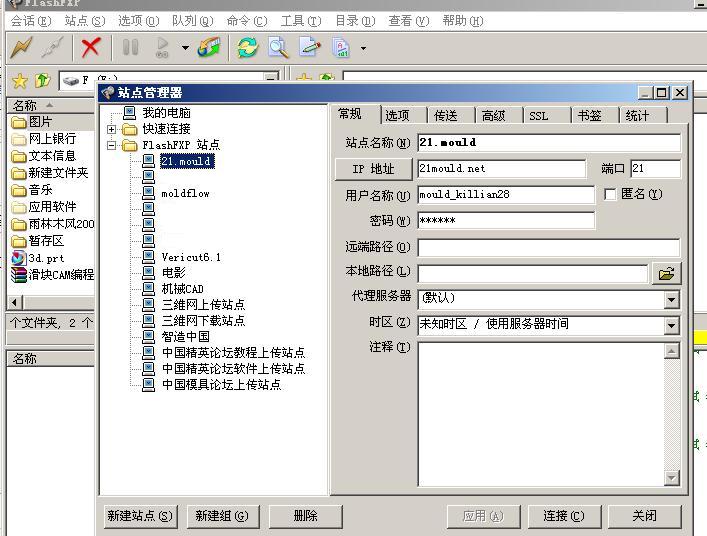Click the browse folder icon for 本地路径
The height and width of the screenshot is (536, 707).
click(666, 273)
